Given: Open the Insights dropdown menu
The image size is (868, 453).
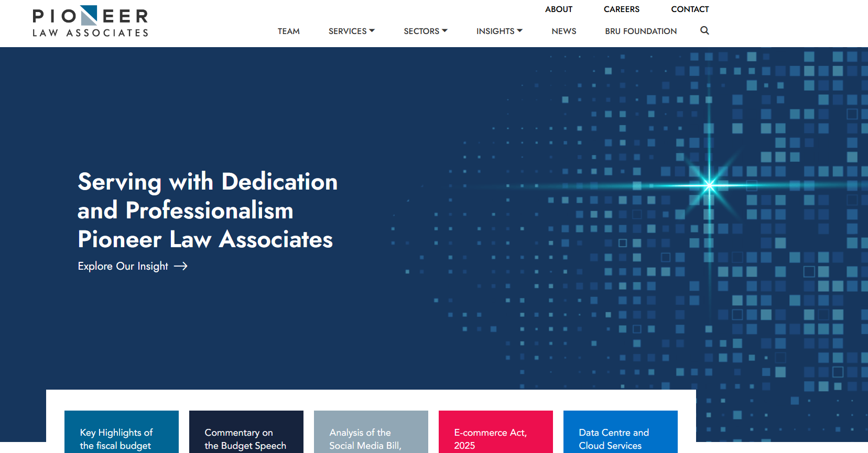Looking at the screenshot, I should click(x=500, y=31).
